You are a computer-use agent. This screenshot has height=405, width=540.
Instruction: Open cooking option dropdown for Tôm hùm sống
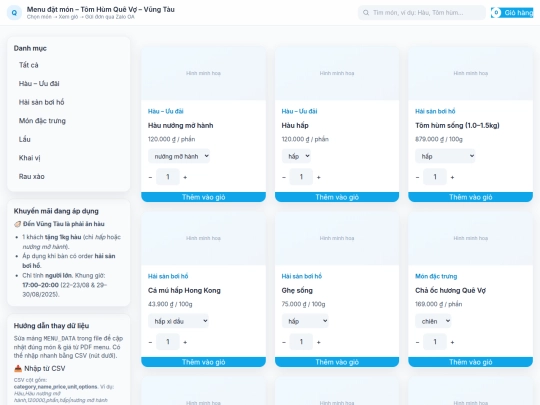(445, 156)
